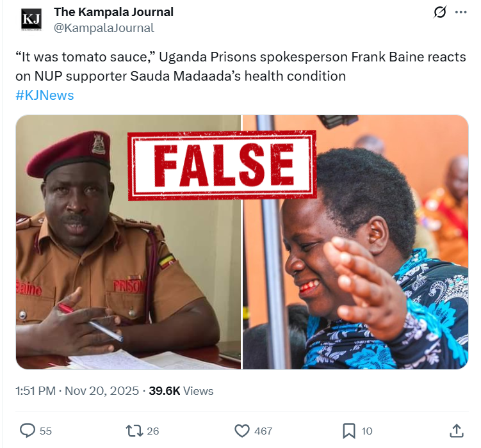Viewport: 481px width, 448px height.
Task: Click the 26 reposts count
Action: tap(153, 431)
